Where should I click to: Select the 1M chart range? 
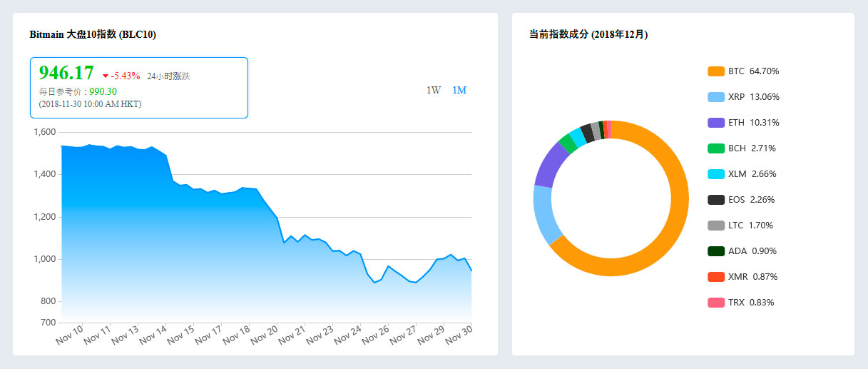coord(459,90)
